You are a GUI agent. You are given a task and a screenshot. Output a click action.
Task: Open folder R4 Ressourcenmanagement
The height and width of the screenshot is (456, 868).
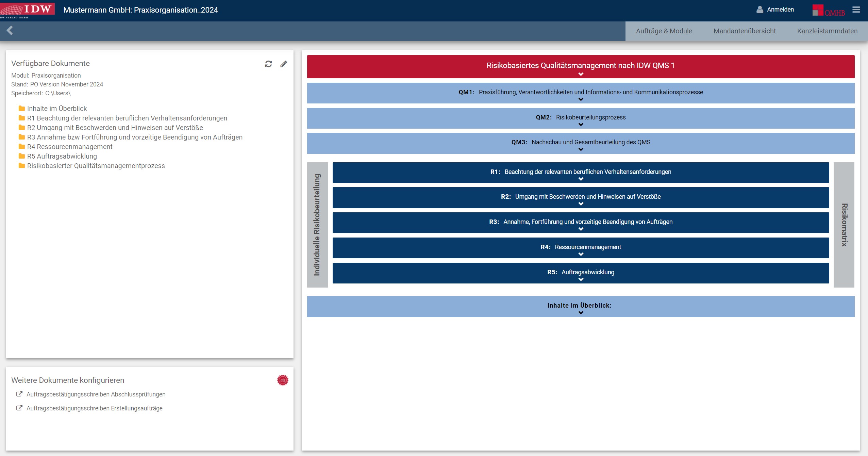[69, 147]
